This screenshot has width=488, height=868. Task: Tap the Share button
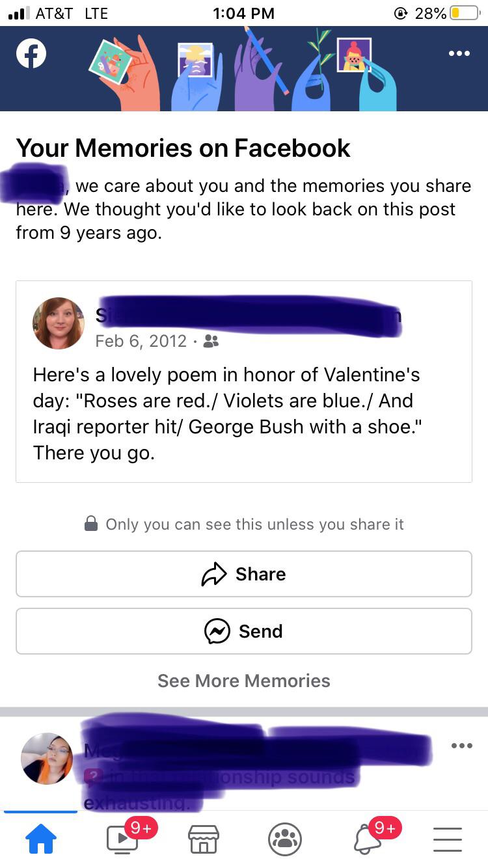tap(243, 574)
